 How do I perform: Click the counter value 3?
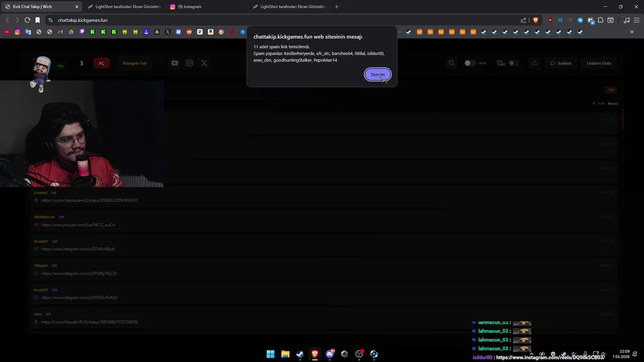[x=81, y=63]
